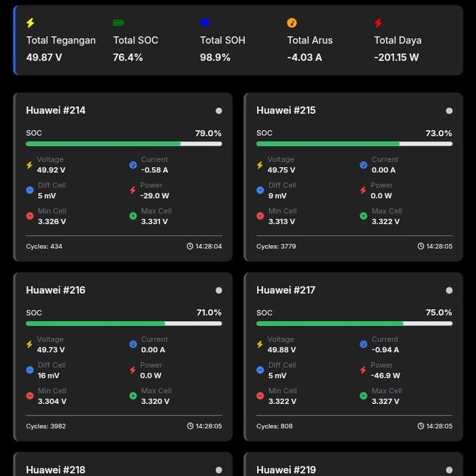The height and width of the screenshot is (476, 476).
Task: Click the Huawei #215 SOC progress bar
Action: [354, 144]
